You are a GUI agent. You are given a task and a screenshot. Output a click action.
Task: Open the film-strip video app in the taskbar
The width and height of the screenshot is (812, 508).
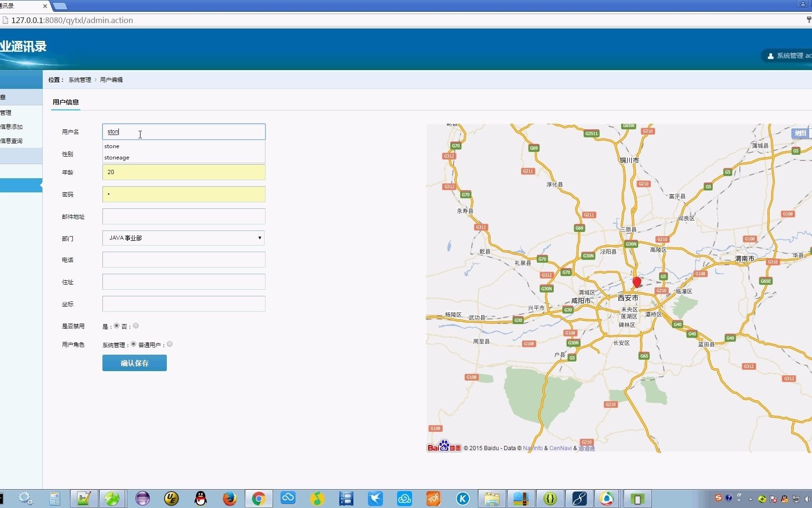pyautogui.click(x=346, y=499)
